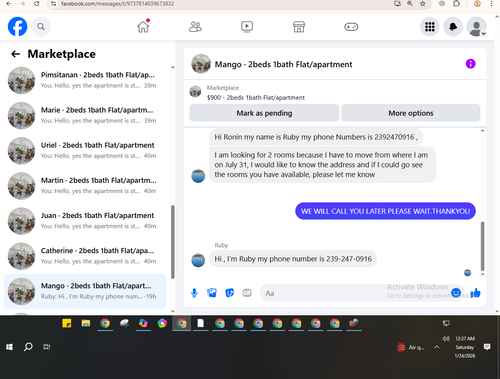Open the Marie conversation

[85, 116]
